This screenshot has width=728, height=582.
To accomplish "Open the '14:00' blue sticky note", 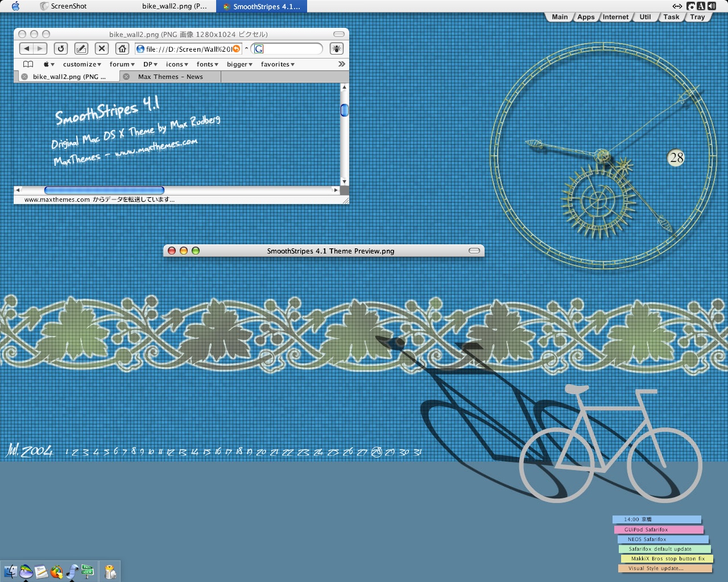I will (x=657, y=519).
